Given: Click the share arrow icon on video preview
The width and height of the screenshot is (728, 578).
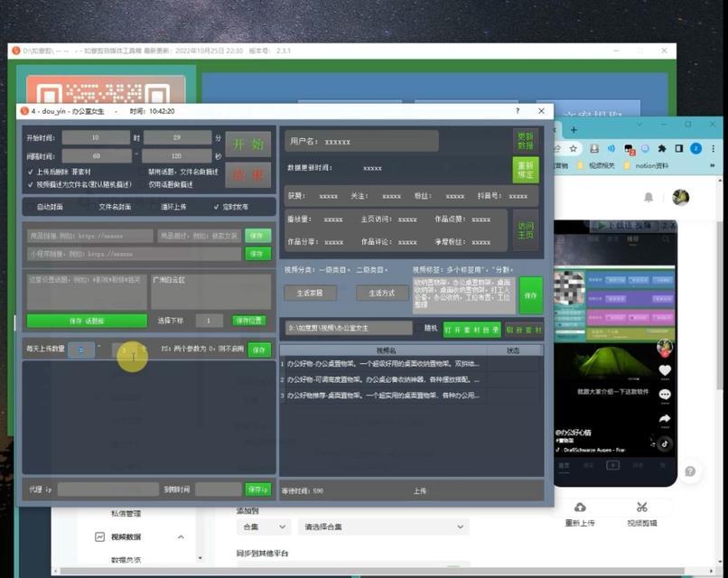Looking at the screenshot, I should tap(665, 419).
